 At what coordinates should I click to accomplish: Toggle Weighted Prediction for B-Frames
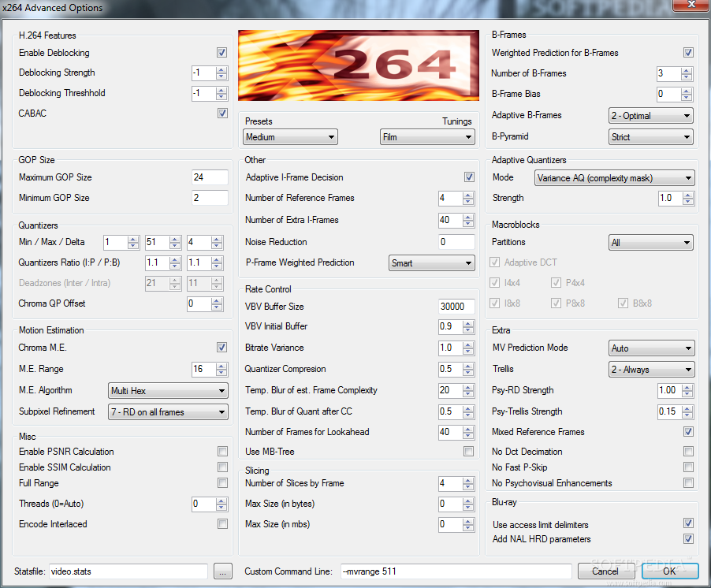click(688, 53)
